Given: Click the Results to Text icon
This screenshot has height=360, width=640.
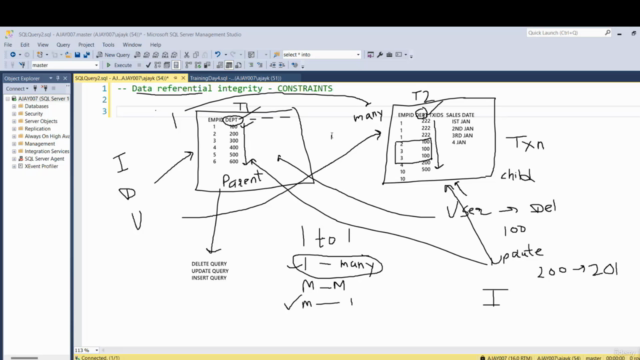Looking at the screenshot, I should coord(220,65).
